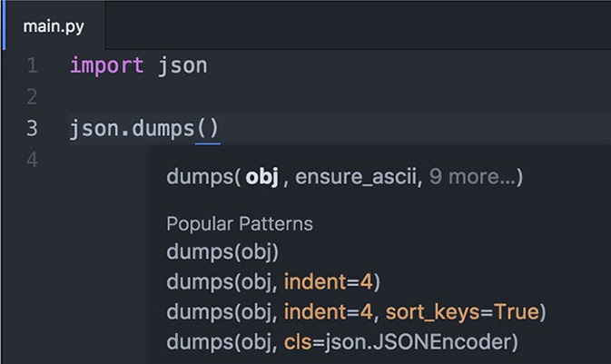Click line number 1 in gutter
The width and height of the screenshot is (611, 364).
[x=33, y=65]
